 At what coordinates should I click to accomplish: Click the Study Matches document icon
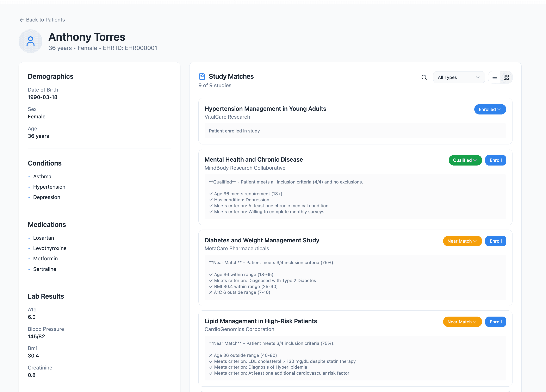pos(202,76)
